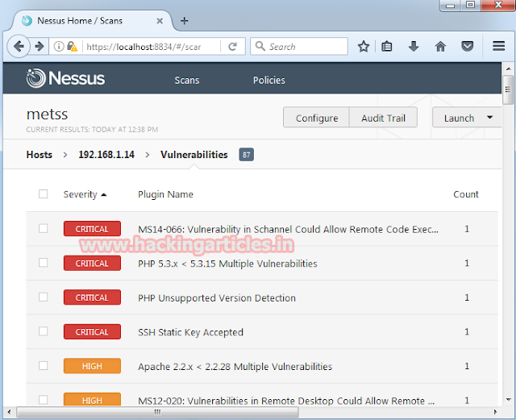The height and width of the screenshot is (420, 516).
Task: Select the Vulnerabilities breadcrumb tab
Action: 193,154
